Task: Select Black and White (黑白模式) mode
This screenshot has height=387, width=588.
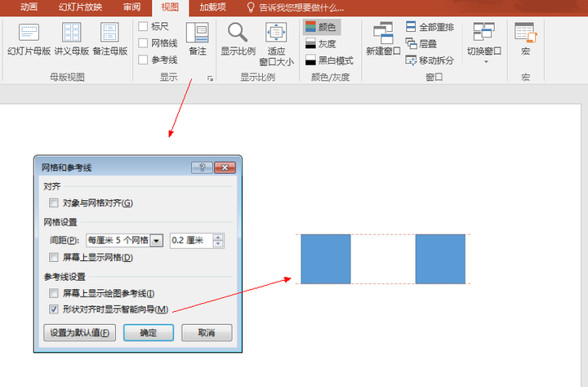Action: [x=330, y=60]
